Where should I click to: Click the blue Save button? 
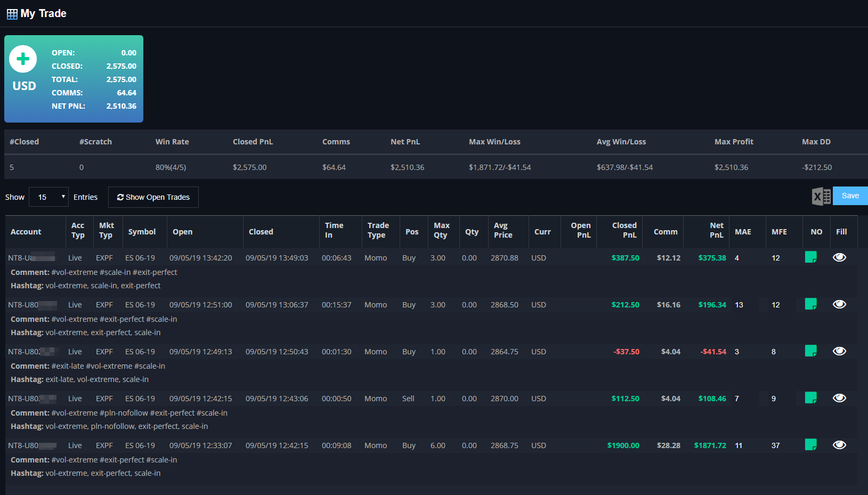pyautogui.click(x=850, y=196)
